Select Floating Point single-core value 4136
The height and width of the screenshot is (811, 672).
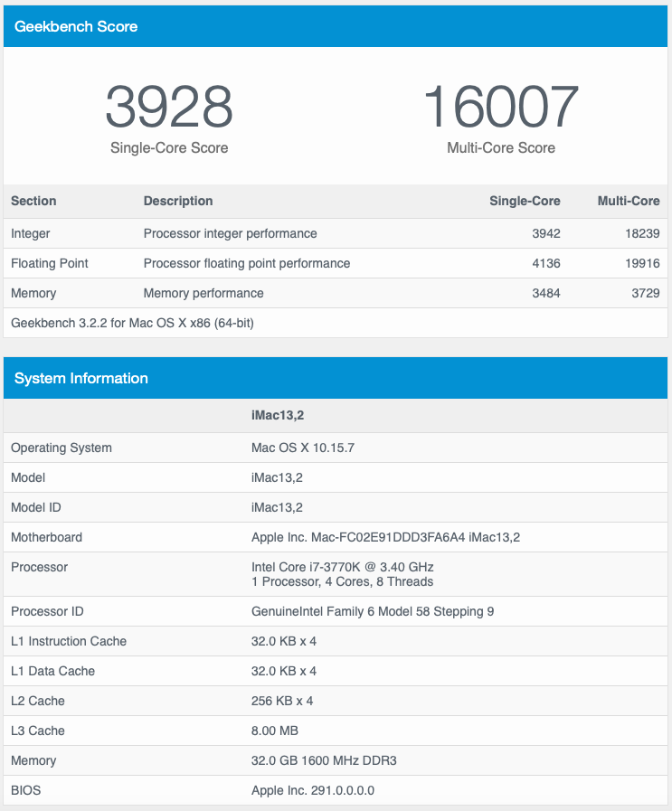(x=546, y=263)
